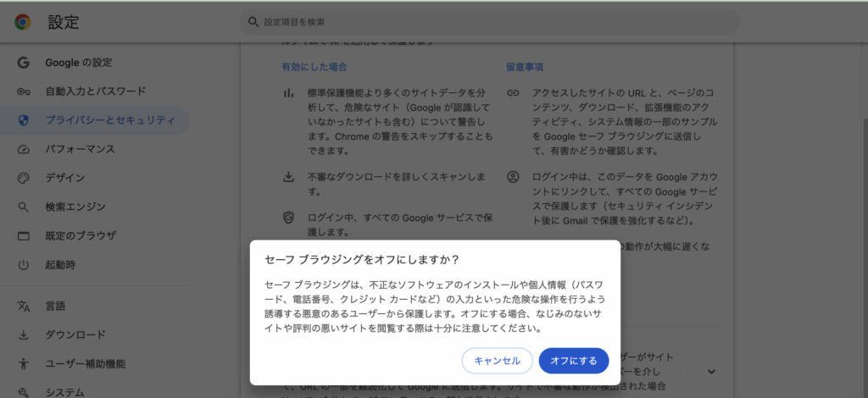Click the download scan icon beside 不審なダウンロード
This screenshot has width=868, height=398.
[x=288, y=178]
